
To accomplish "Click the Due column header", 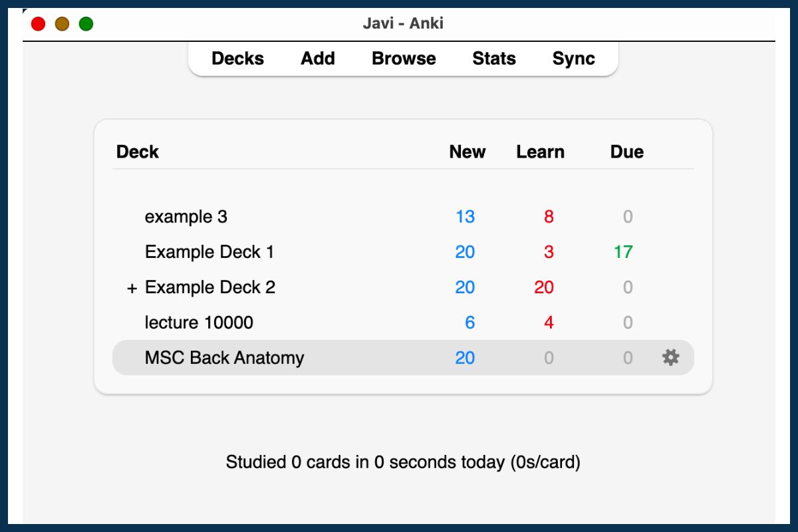I will pyautogui.click(x=626, y=152).
